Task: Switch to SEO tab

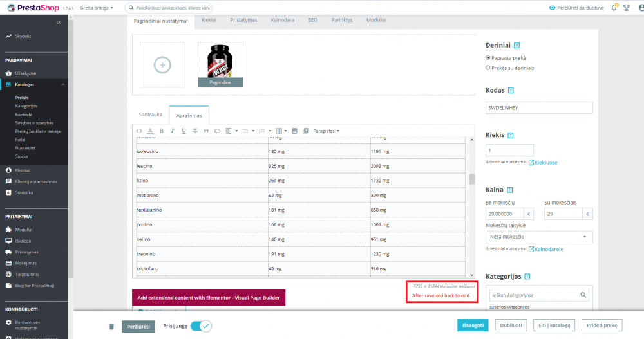Action: [313, 20]
